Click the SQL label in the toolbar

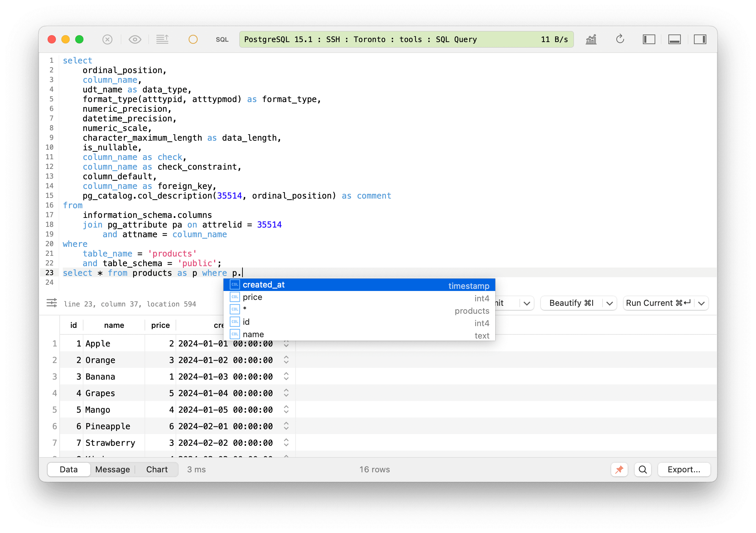(222, 39)
